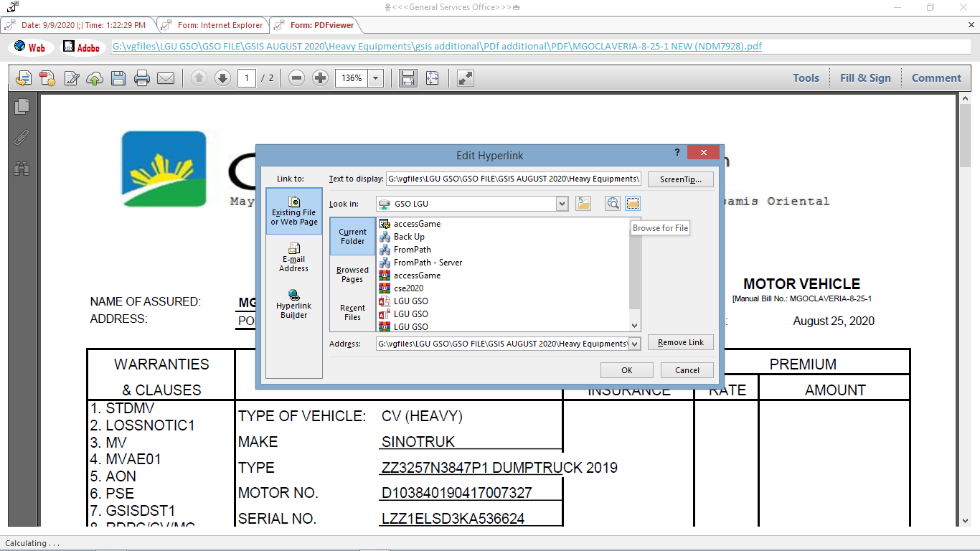
Task: Open the Fill & Sign pane
Action: [x=865, y=78]
